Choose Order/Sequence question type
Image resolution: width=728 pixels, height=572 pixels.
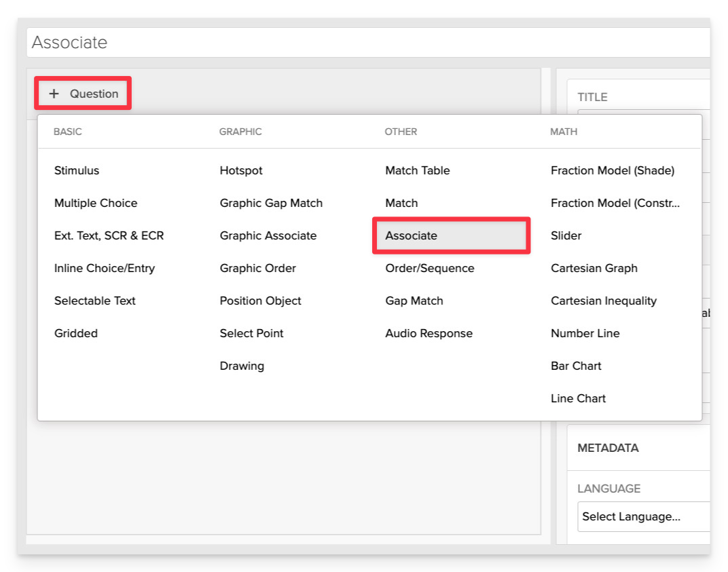429,268
